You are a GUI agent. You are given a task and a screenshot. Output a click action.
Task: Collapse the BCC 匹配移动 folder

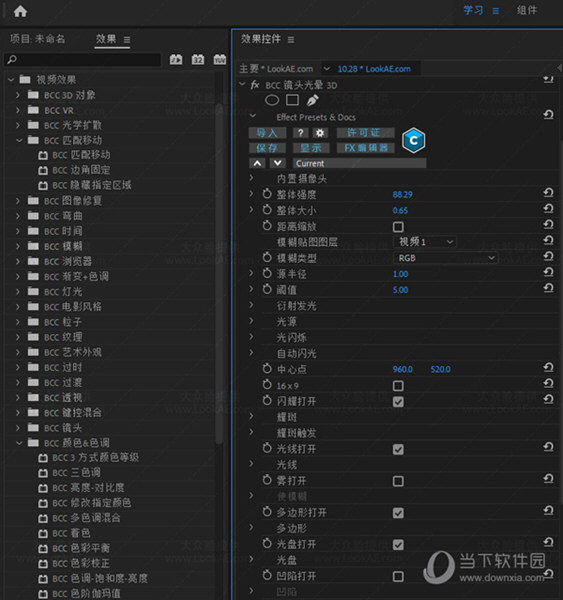(19, 140)
